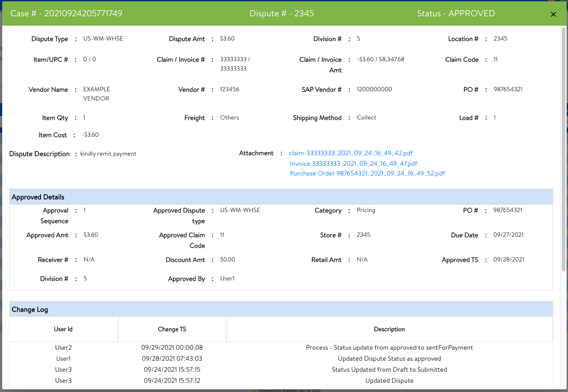
Task: Click the Powered by Walmart Inc. footer
Action: point(289,390)
